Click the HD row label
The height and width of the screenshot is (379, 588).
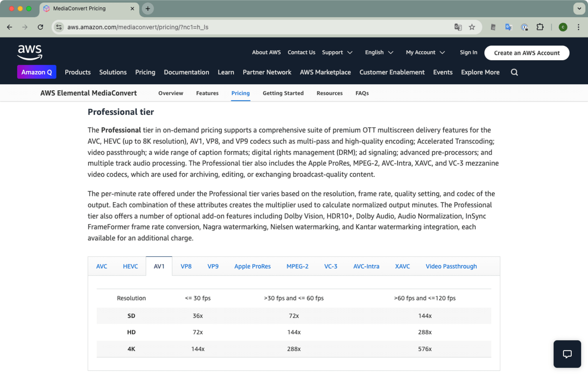(131, 332)
